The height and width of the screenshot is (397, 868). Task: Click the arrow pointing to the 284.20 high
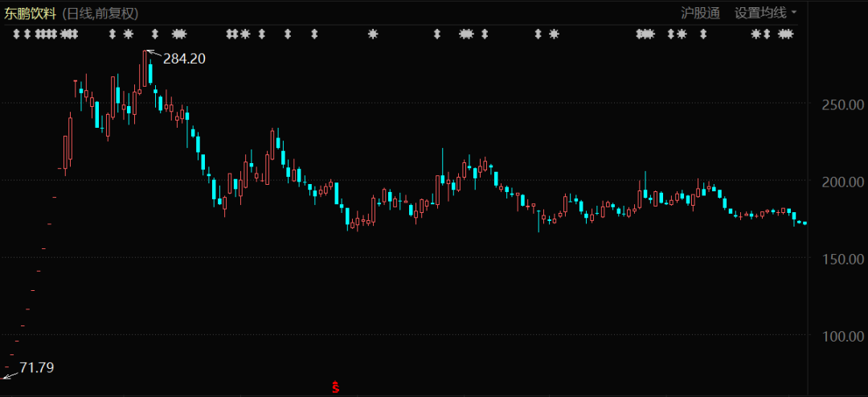click(x=152, y=55)
